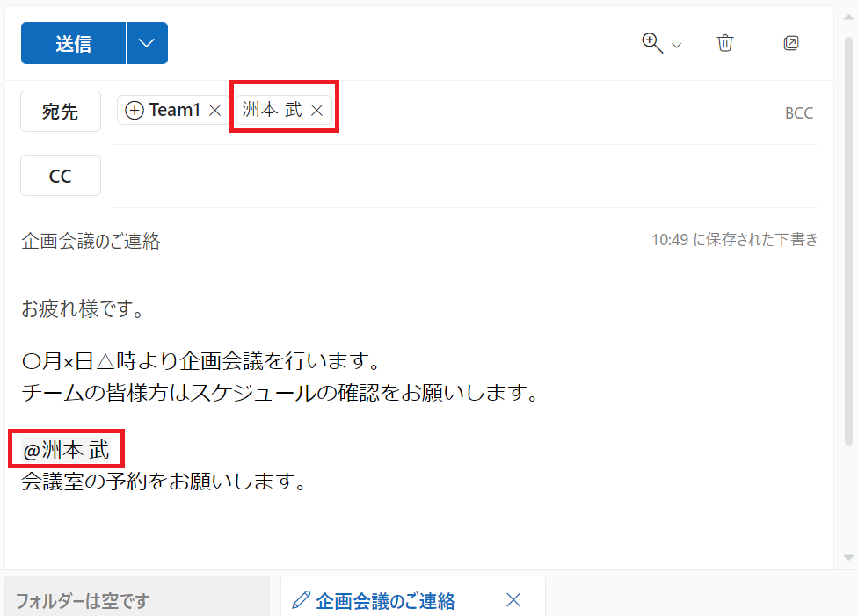Remove Team1 from recipients
Screen dimensions: 858x616
click(x=215, y=111)
